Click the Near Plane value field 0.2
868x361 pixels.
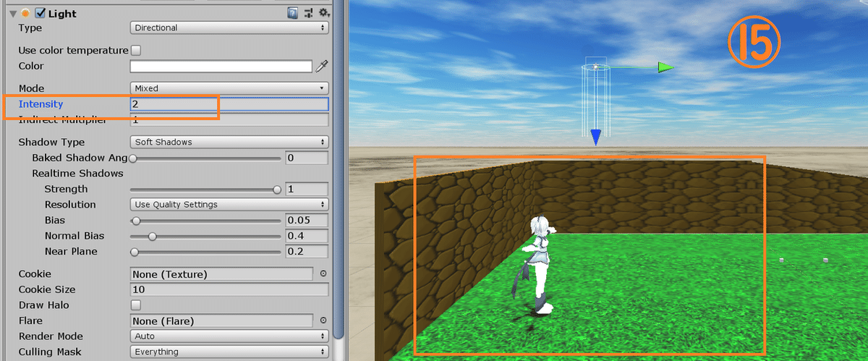click(x=307, y=252)
